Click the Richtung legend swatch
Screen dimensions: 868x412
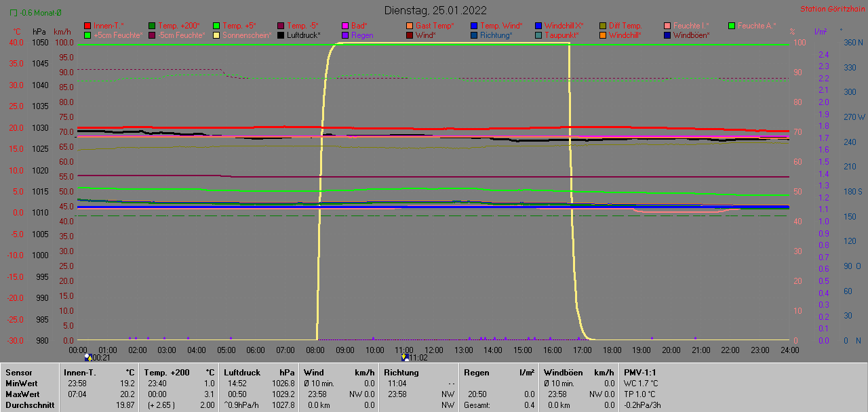[x=474, y=35]
